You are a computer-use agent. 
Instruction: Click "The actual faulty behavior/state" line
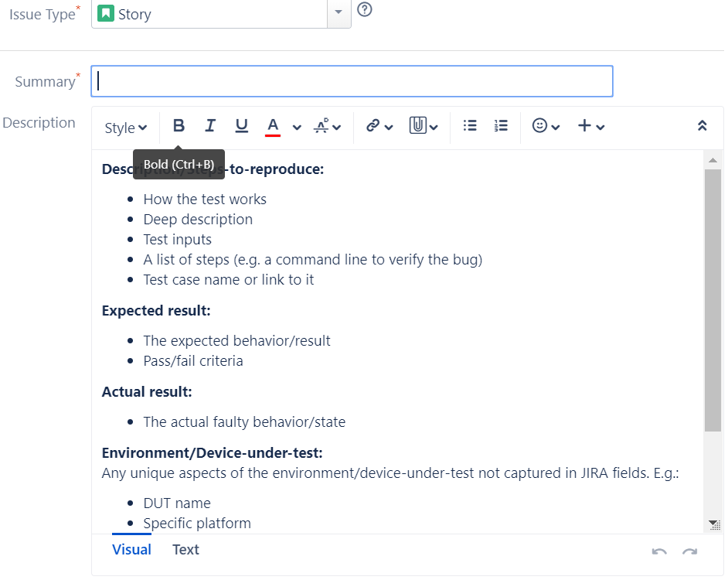pos(244,422)
